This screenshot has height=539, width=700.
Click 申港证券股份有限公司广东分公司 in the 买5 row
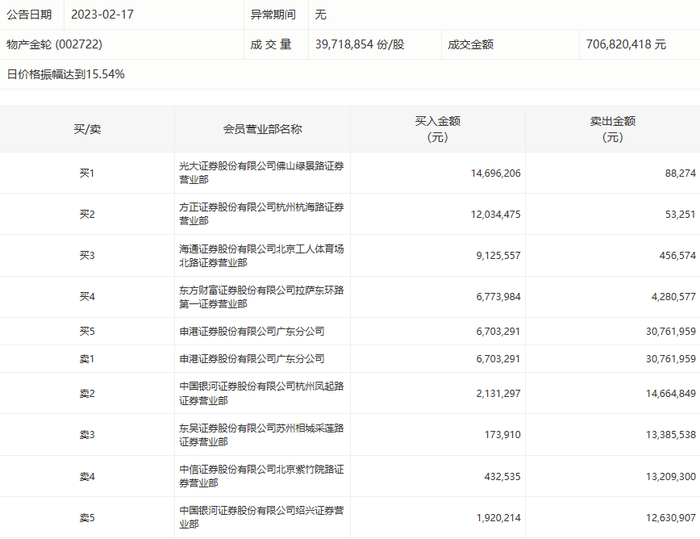(252, 331)
